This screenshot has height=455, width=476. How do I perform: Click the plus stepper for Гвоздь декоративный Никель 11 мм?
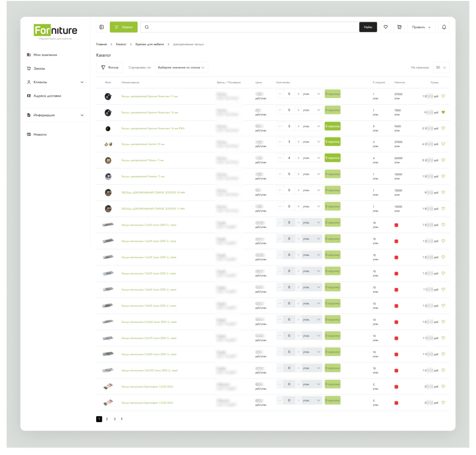pos(298,174)
